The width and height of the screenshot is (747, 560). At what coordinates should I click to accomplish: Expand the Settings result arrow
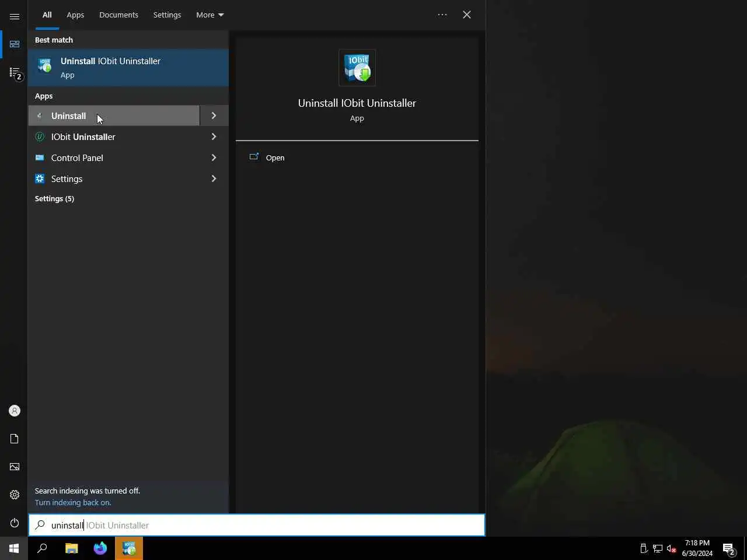214,178
